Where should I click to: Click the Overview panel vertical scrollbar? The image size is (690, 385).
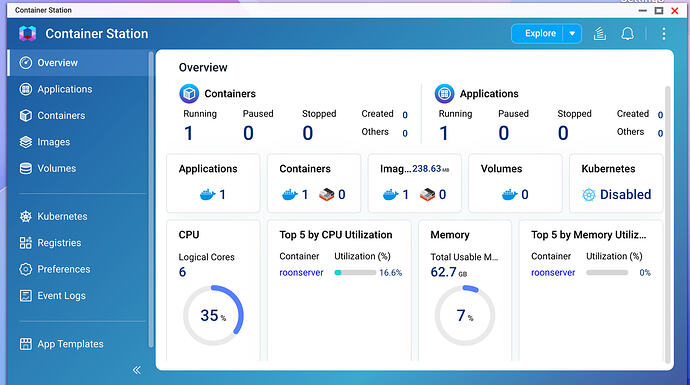pos(667,224)
